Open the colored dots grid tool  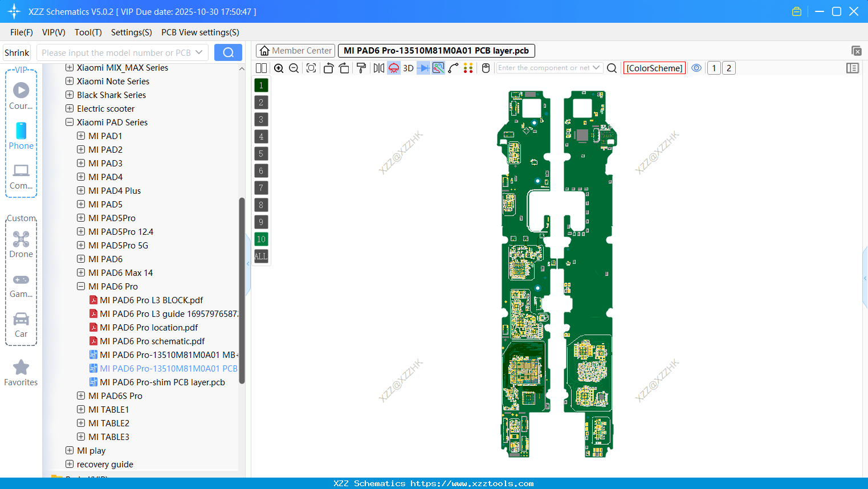coord(468,68)
